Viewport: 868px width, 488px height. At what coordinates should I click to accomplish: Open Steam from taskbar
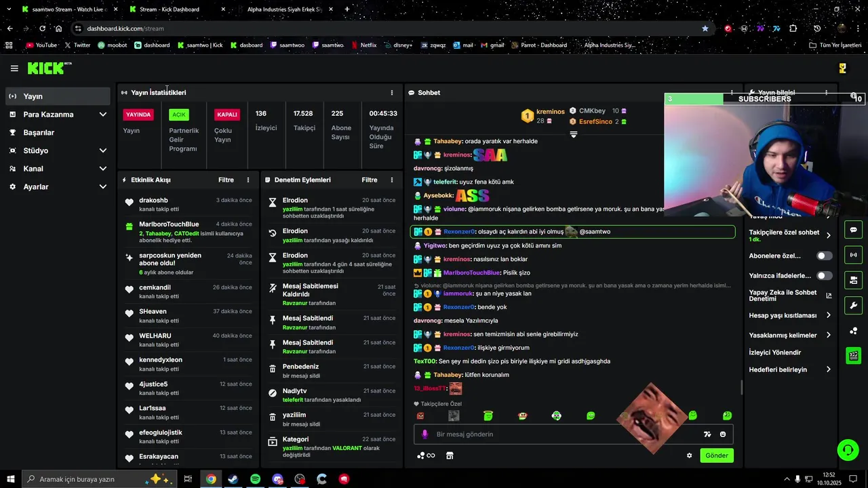click(x=233, y=479)
